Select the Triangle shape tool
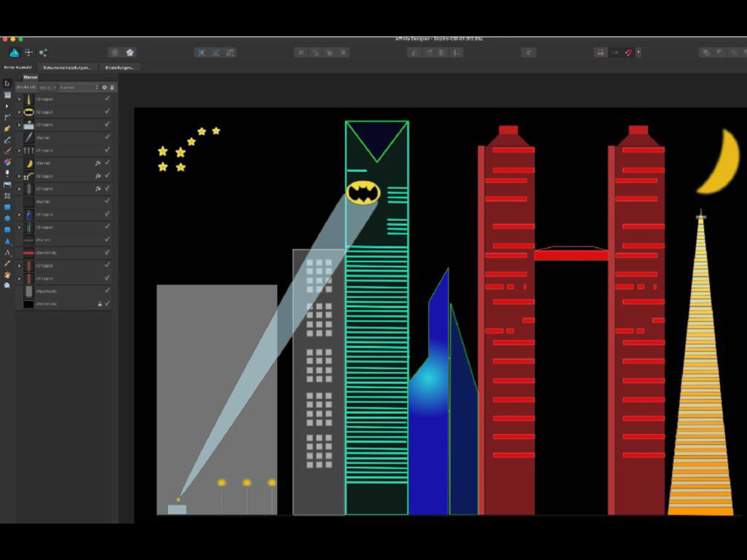This screenshot has height=560, width=747. (7, 241)
